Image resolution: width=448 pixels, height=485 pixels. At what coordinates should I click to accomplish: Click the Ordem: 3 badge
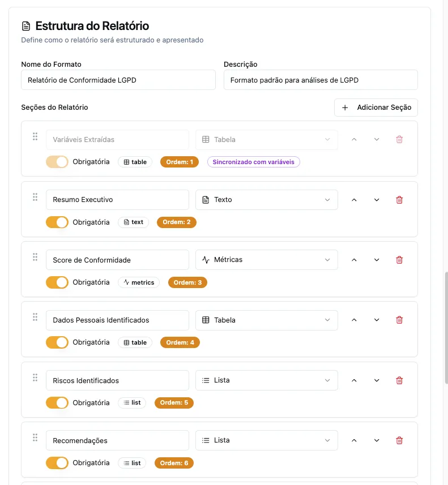point(187,282)
